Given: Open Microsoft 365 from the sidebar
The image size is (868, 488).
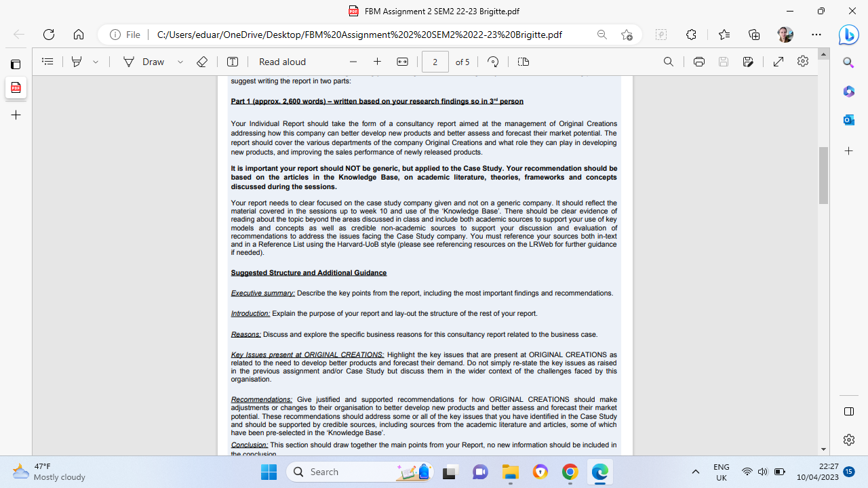Looking at the screenshot, I should pyautogui.click(x=848, y=91).
